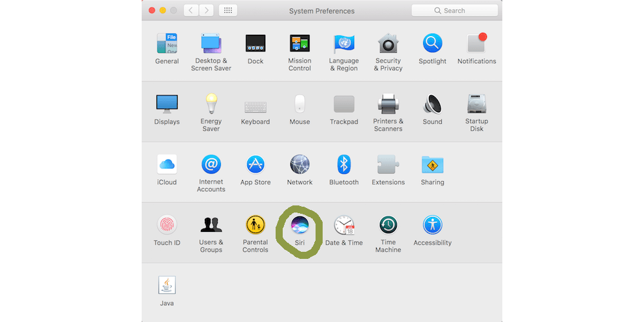Click the forward navigation arrow
This screenshot has width=644, height=322.
pos(206,10)
